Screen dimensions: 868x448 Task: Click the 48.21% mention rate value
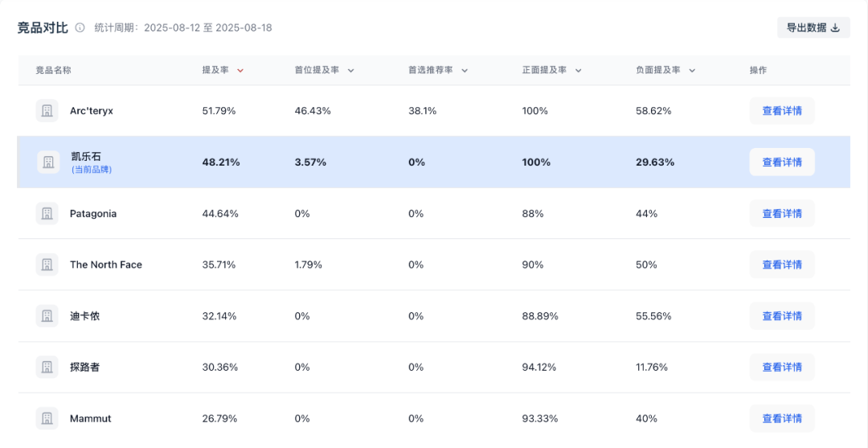(222, 162)
